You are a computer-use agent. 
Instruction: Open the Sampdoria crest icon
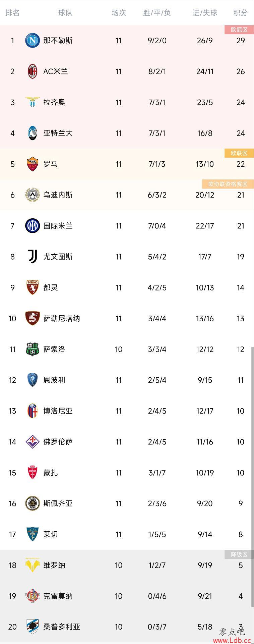(x=33, y=627)
